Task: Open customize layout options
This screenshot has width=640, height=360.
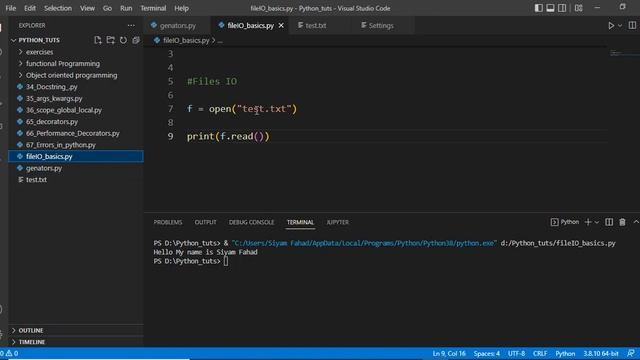Action: tap(578, 8)
